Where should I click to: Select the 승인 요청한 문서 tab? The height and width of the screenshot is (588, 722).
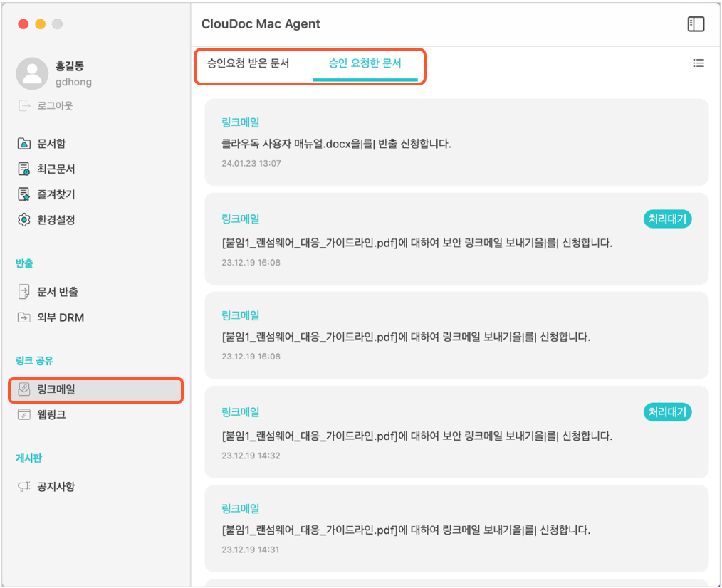365,63
